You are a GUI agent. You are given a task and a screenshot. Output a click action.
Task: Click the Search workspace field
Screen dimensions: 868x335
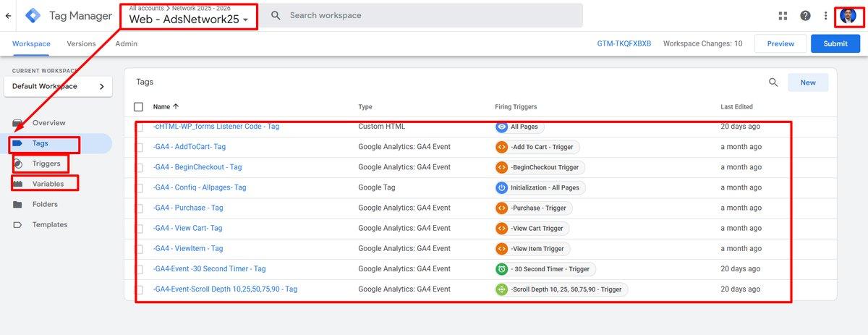coord(422,15)
